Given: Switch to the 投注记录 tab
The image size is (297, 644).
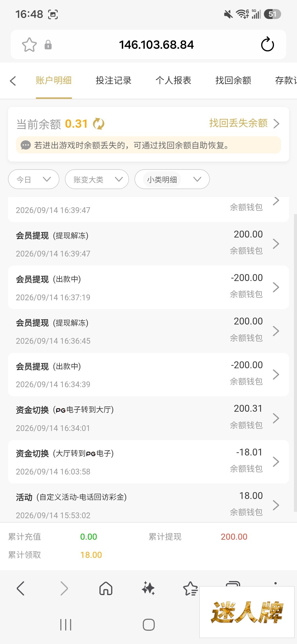Looking at the screenshot, I should pos(114,80).
